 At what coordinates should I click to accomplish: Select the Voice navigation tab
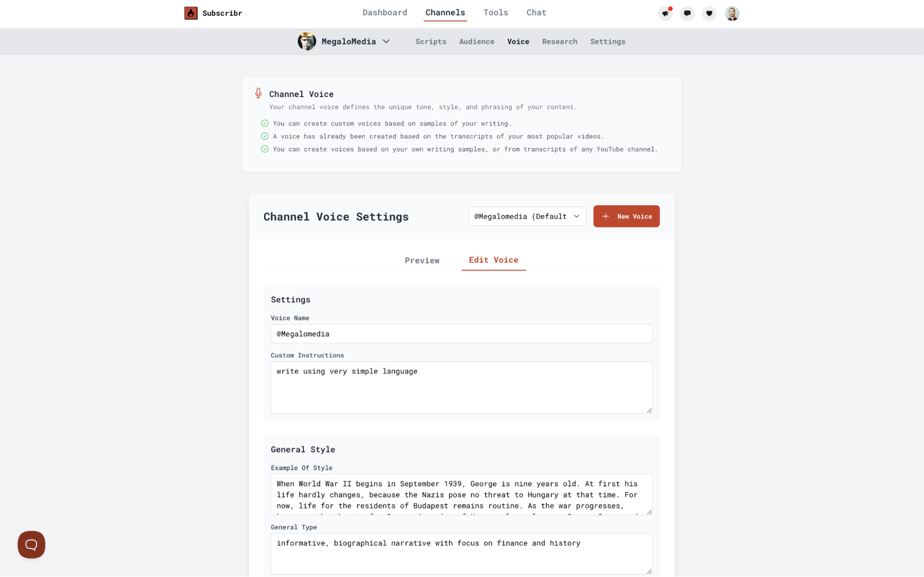pyautogui.click(x=518, y=41)
